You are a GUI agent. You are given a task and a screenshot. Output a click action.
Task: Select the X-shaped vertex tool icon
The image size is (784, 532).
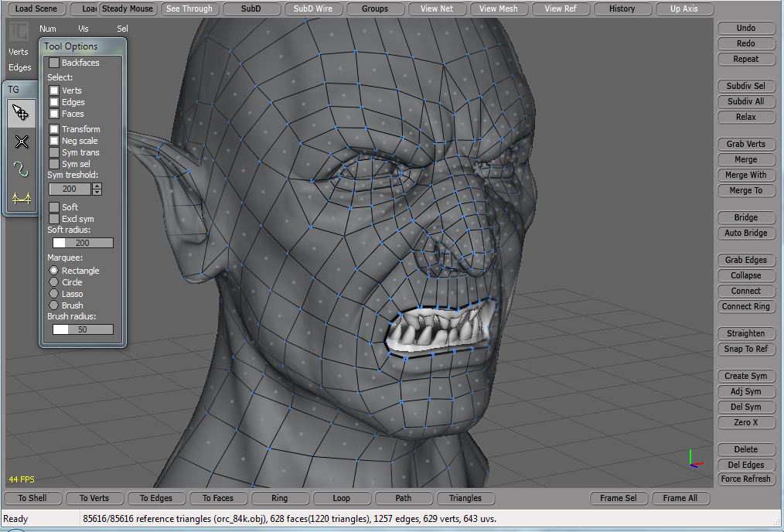[21, 142]
